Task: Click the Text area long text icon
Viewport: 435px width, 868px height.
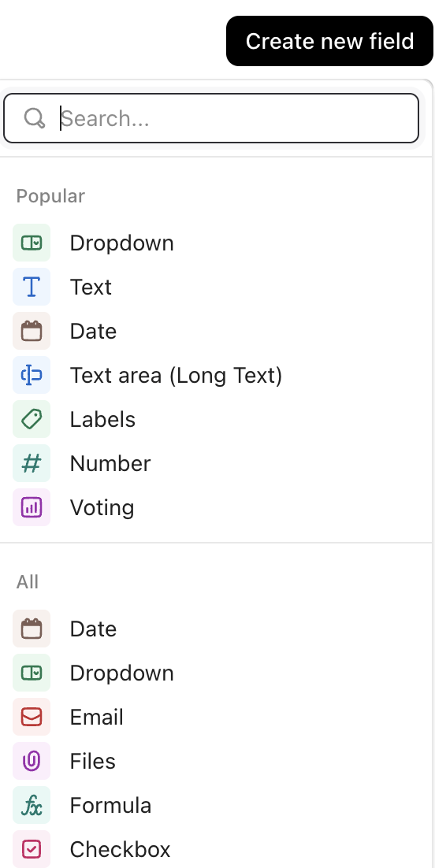Action: click(32, 375)
